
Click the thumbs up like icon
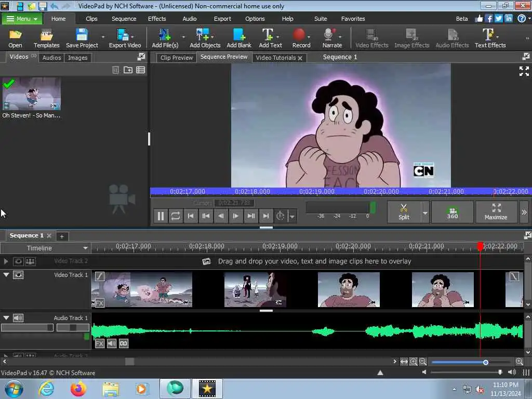pos(478,19)
